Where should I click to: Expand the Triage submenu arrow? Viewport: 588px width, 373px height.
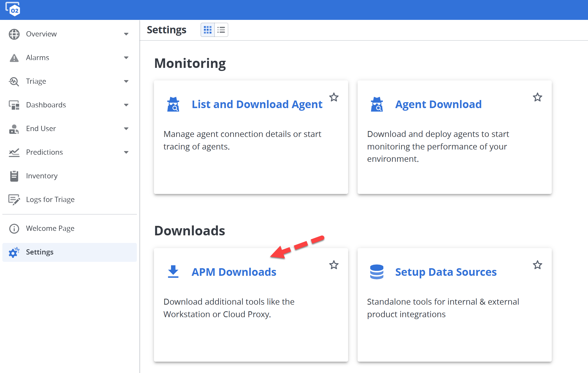click(x=126, y=81)
